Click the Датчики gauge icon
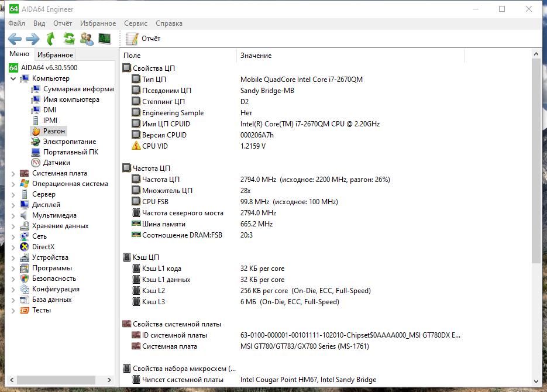 pyautogui.click(x=36, y=163)
